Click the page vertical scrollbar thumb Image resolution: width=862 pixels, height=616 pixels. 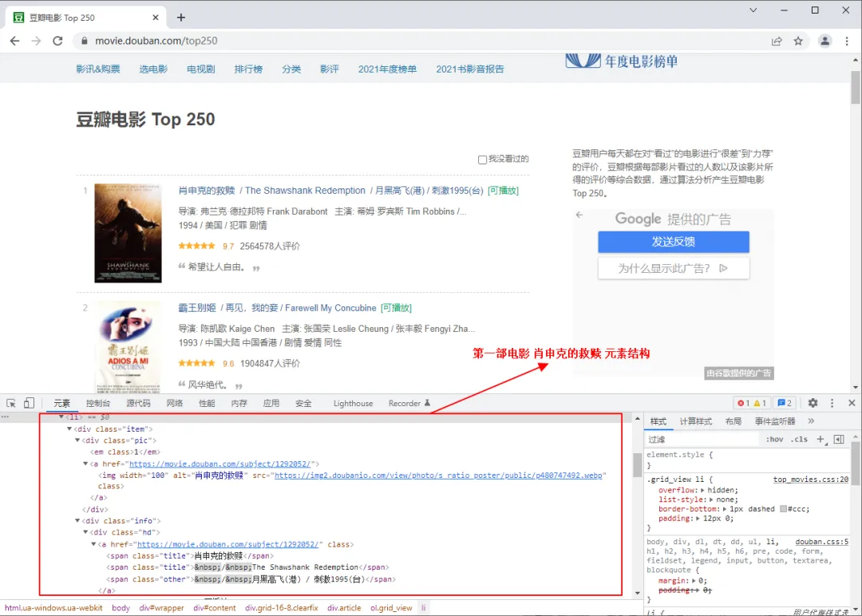coord(856,87)
